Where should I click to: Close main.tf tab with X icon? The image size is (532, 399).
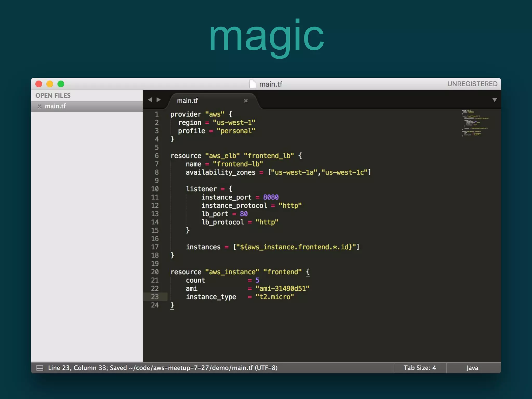click(x=246, y=101)
